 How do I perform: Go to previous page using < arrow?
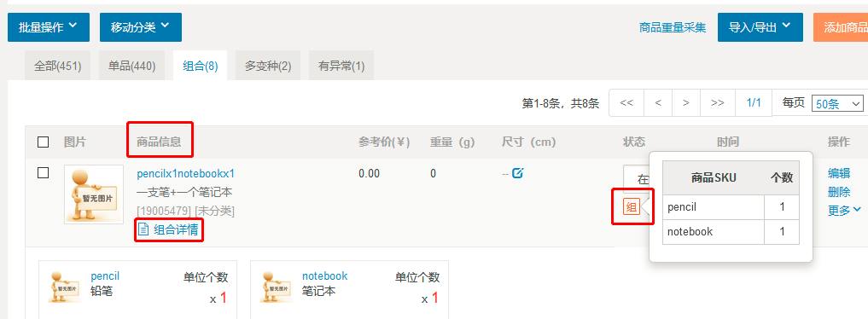tap(658, 103)
